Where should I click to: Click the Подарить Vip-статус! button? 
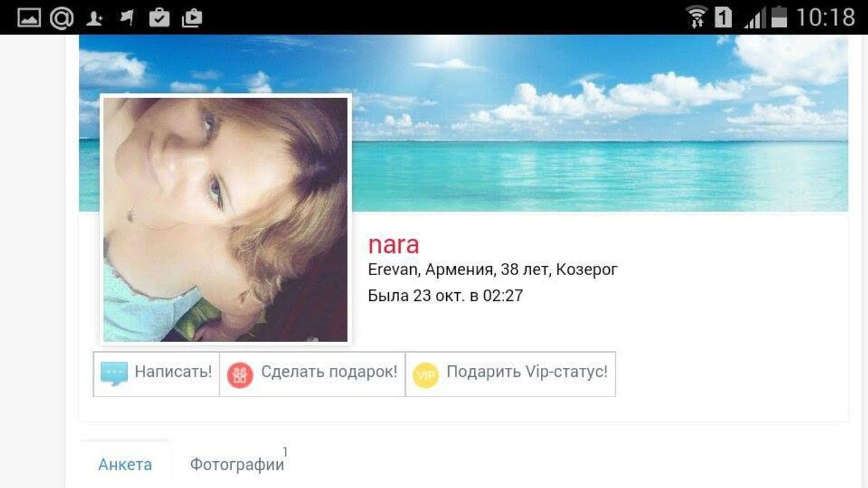(x=510, y=374)
